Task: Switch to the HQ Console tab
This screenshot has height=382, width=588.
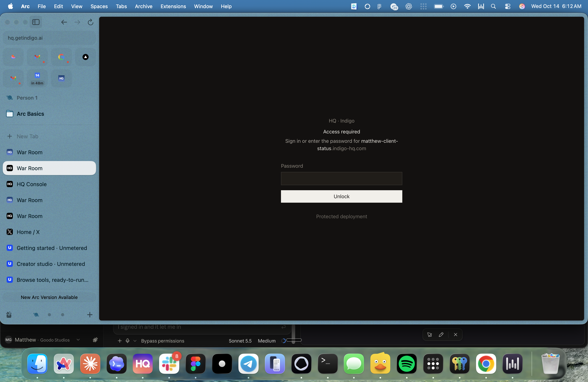Action: [49, 184]
